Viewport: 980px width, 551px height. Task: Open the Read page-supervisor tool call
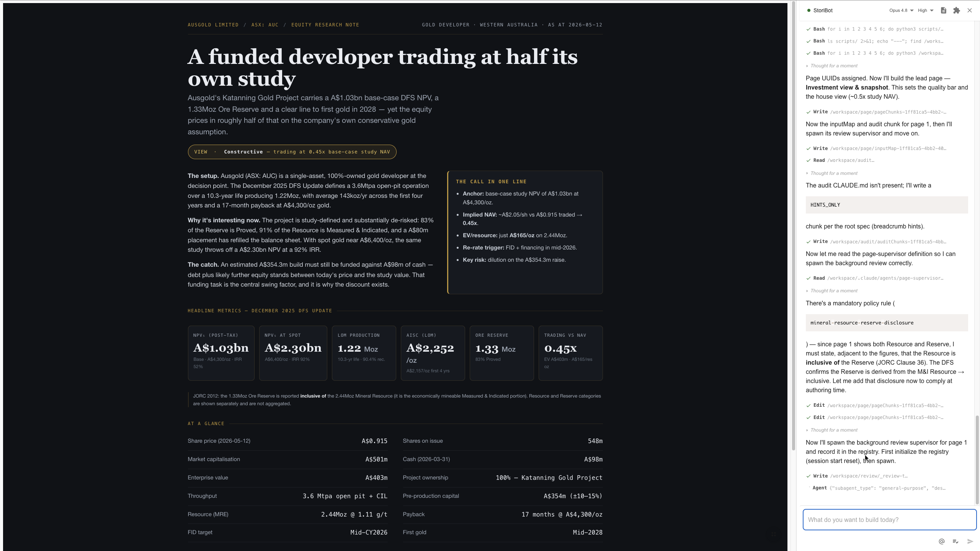pos(875,278)
